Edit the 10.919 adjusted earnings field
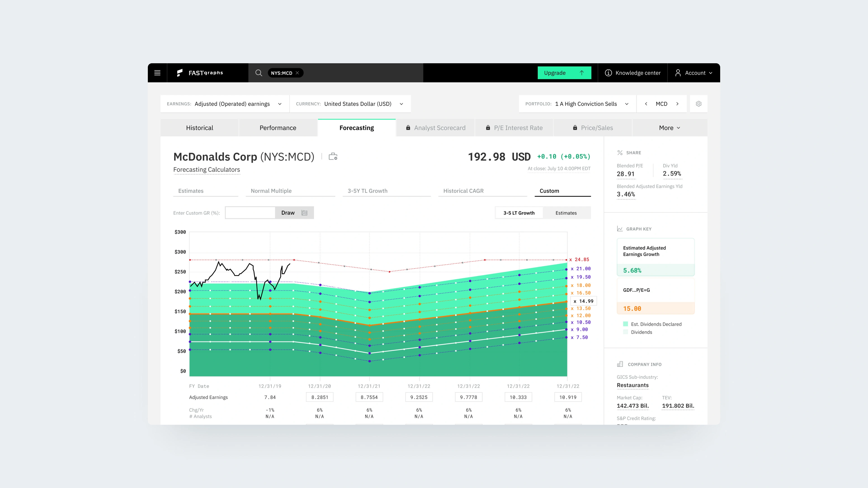The image size is (868, 488). (x=568, y=397)
